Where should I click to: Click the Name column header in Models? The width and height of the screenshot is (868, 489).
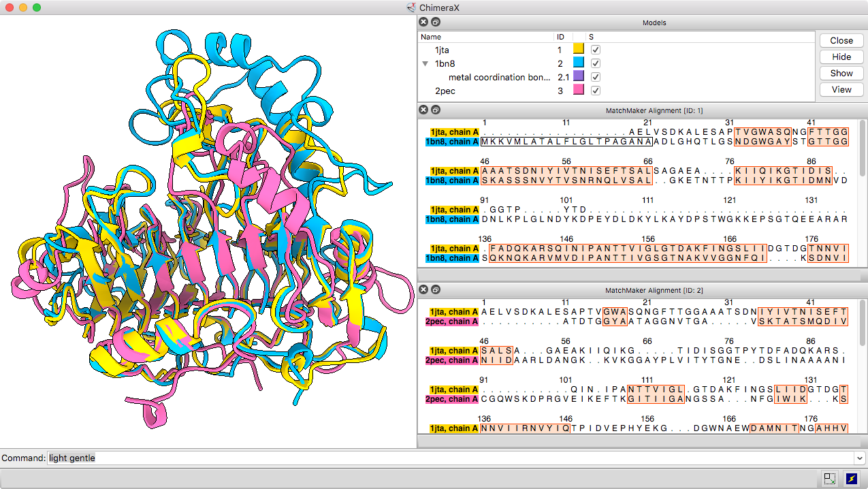click(431, 37)
